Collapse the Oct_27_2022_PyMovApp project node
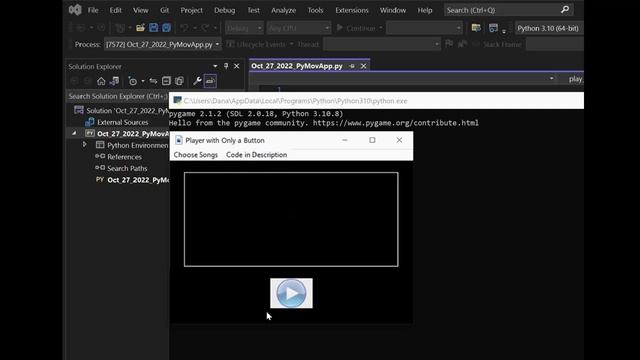 click(x=74, y=133)
